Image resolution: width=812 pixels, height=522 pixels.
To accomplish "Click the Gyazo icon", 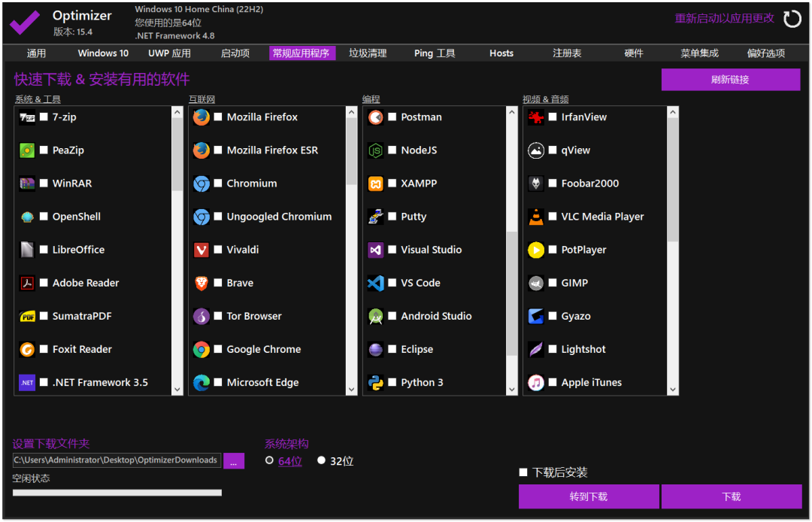I will coord(536,317).
